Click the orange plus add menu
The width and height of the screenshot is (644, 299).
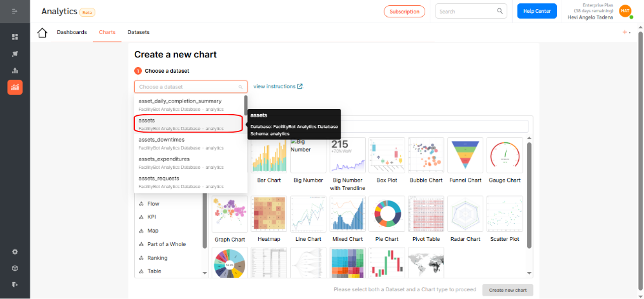point(627,32)
